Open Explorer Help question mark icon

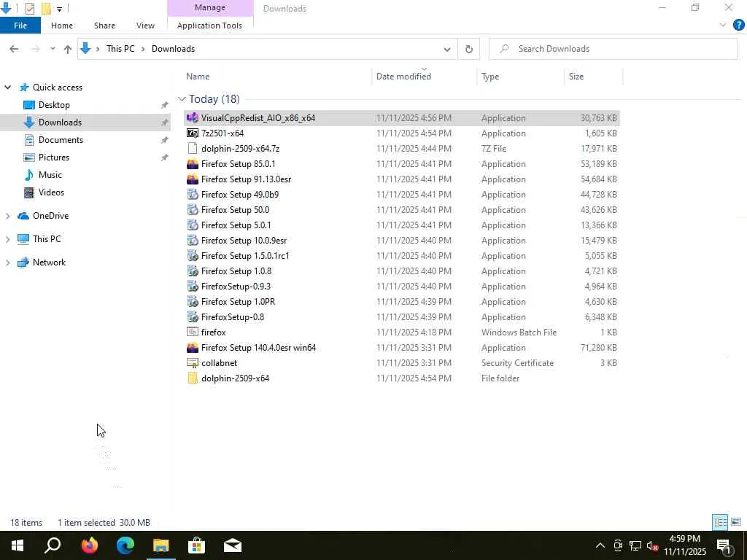(738, 25)
